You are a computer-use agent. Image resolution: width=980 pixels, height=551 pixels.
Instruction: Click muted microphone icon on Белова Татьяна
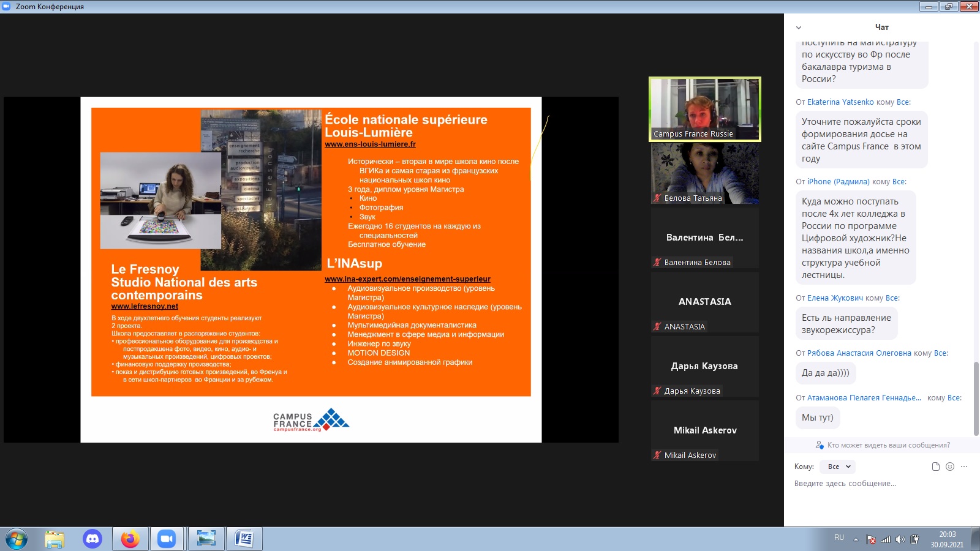pyautogui.click(x=657, y=198)
